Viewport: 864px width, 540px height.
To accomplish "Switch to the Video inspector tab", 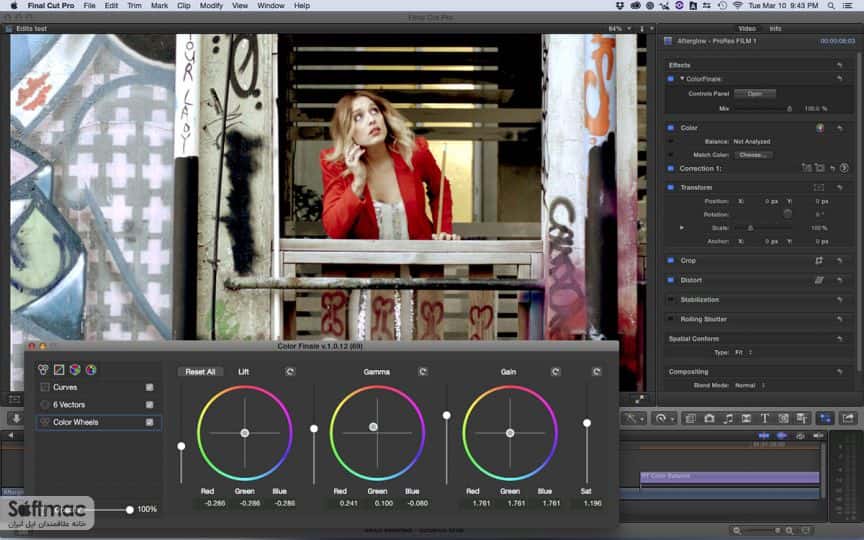I will 747,28.
